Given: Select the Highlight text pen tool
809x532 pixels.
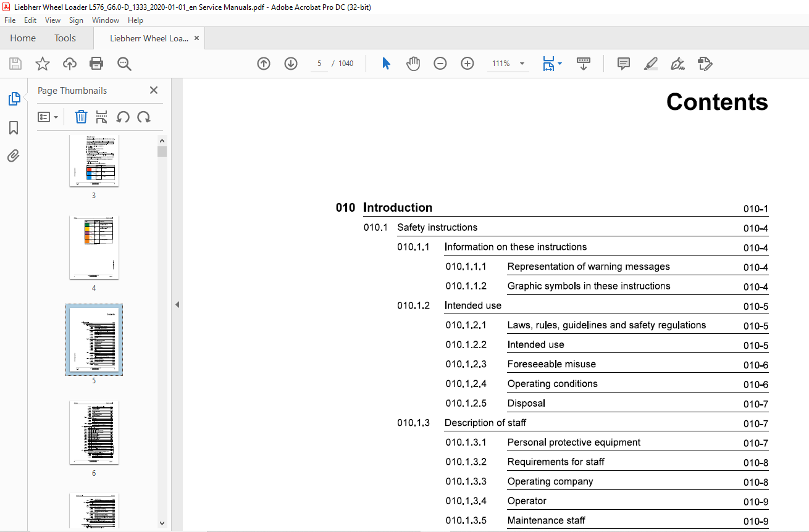Looking at the screenshot, I should pos(651,64).
